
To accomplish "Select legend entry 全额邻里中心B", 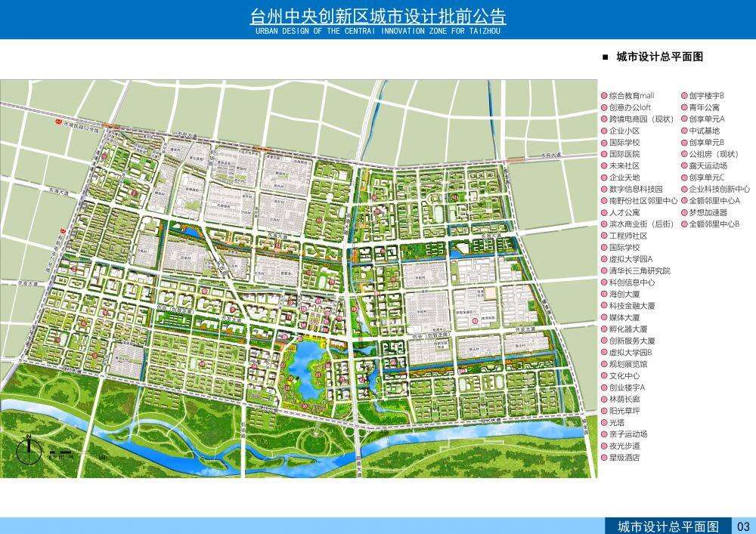I will click(710, 224).
